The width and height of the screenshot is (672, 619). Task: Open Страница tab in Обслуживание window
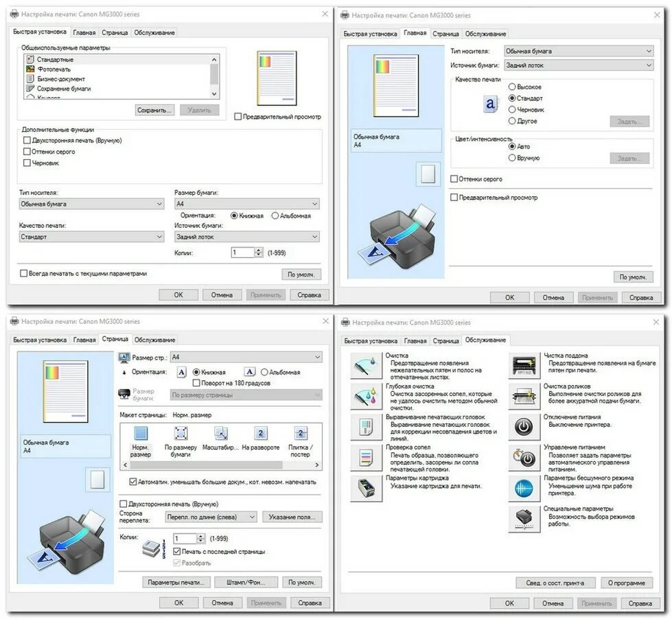coord(445,341)
